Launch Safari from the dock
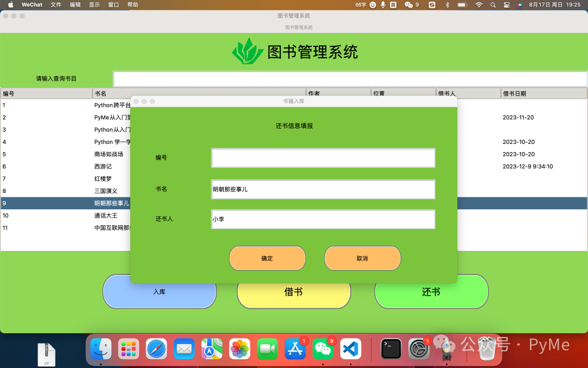Viewport: 588px width, 368px height. pos(156,349)
